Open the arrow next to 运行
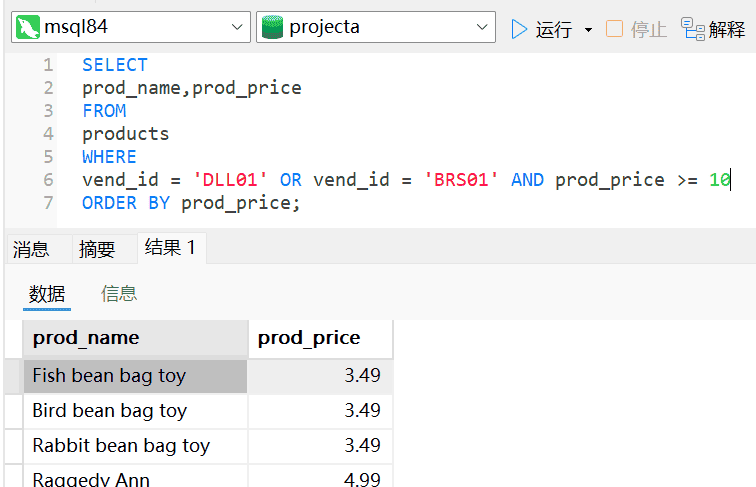The image size is (756, 487). (x=588, y=30)
